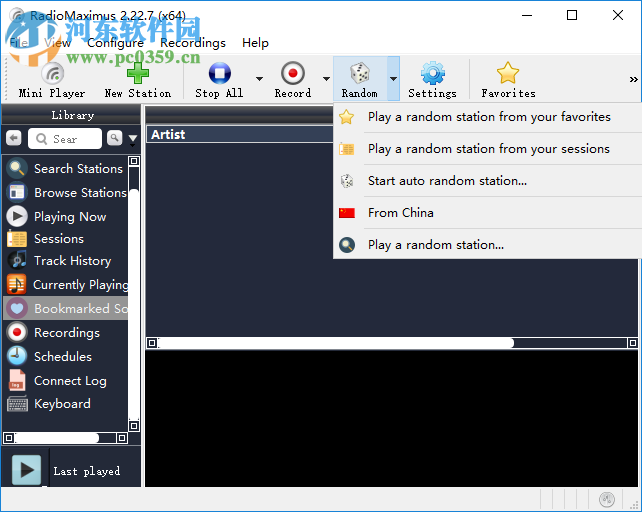Click the Schedules clock icon
Screen dimensions: 642x512
tap(17, 356)
